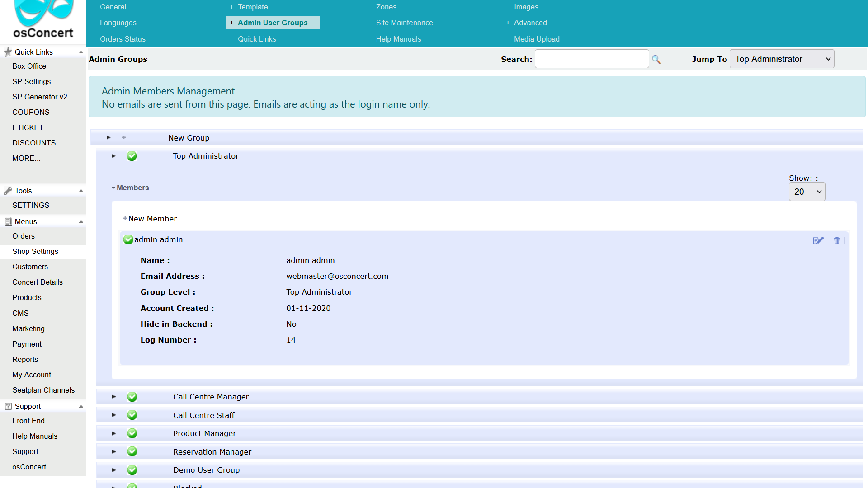868x488 pixels.
Task: Toggle Call Centre Staff status checkmark
Action: pyautogui.click(x=132, y=415)
